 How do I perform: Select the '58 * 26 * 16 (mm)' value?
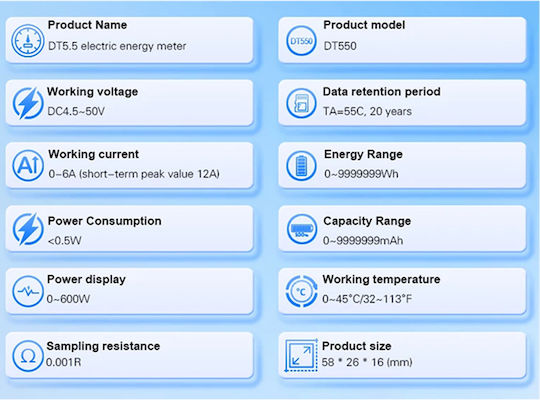(x=367, y=362)
